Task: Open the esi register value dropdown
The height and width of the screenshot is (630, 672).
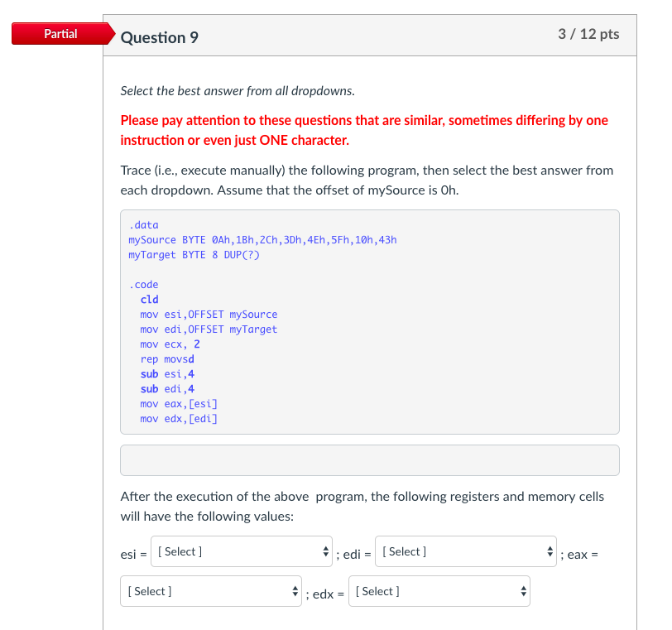Action: tap(241, 551)
